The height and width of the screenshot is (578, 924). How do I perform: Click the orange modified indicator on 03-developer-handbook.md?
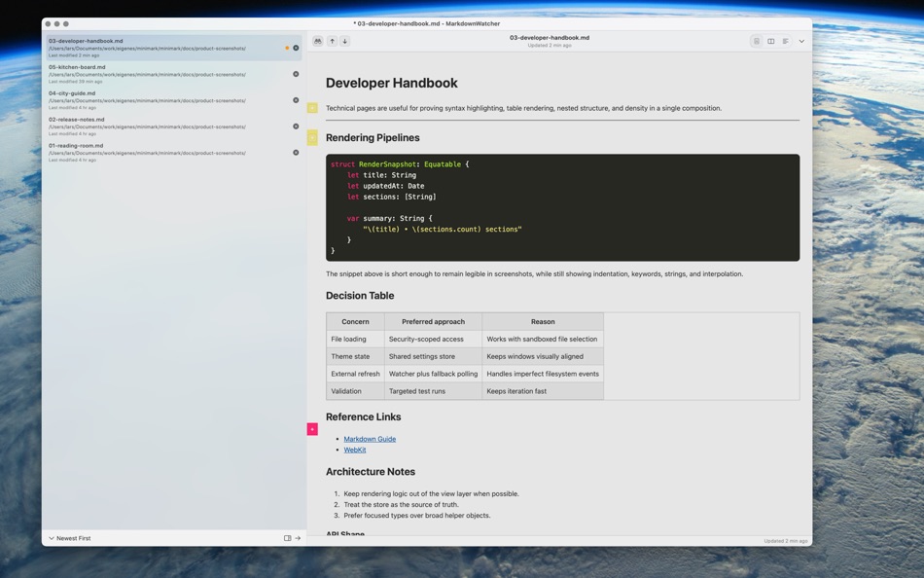(286, 46)
